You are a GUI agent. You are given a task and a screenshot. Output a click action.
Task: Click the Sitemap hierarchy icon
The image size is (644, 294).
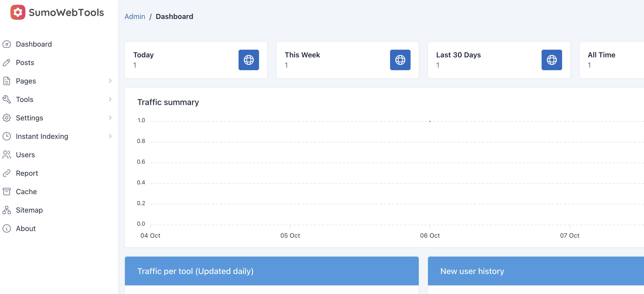pyautogui.click(x=7, y=210)
